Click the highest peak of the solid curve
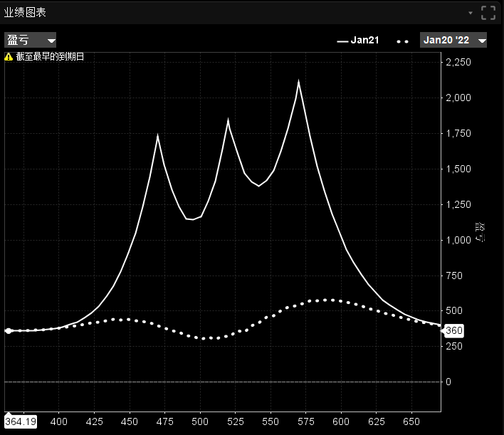 [298, 82]
